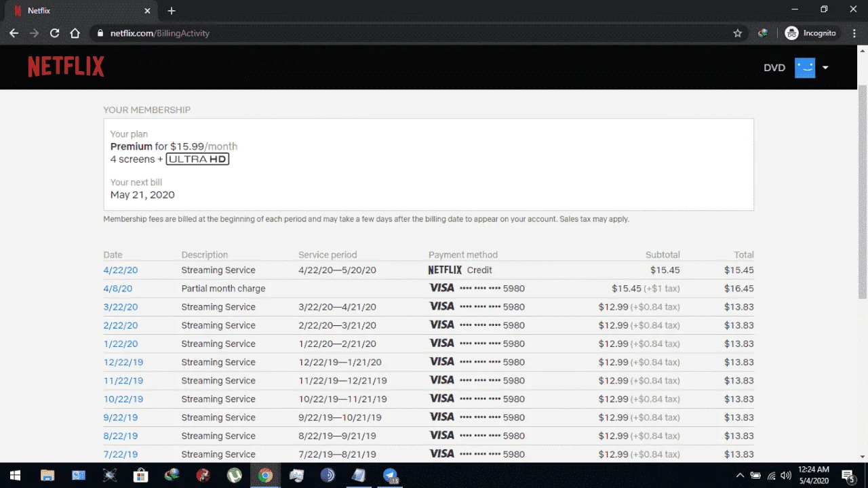Viewport: 868px width, 488px height.
Task: Click the 'Payment method' column header
Action: pyautogui.click(x=463, y=255)
